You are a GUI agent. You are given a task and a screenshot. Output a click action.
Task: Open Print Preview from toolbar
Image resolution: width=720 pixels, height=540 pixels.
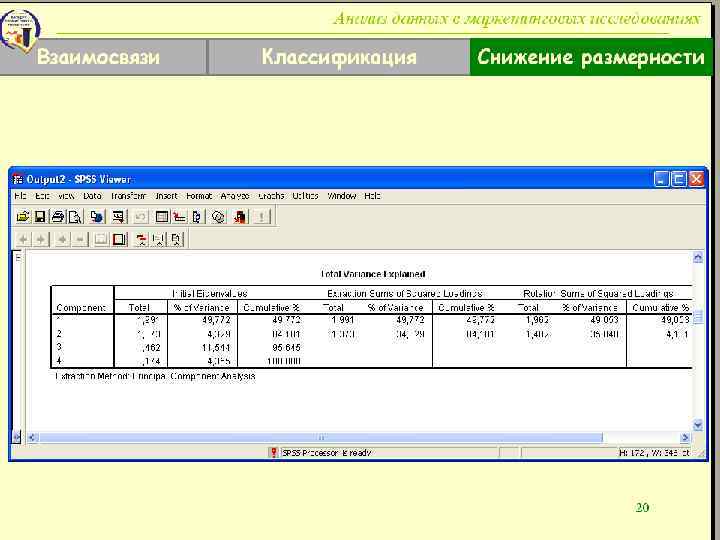[x=75, y=216]
